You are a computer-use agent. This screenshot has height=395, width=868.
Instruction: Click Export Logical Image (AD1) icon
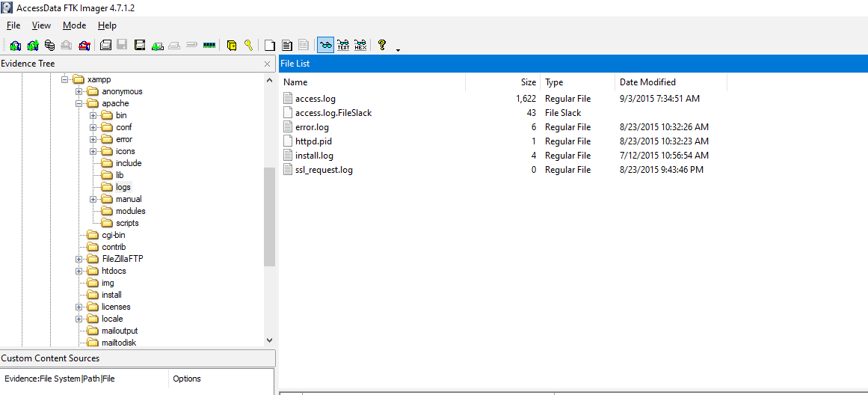[x=140, y=46]
